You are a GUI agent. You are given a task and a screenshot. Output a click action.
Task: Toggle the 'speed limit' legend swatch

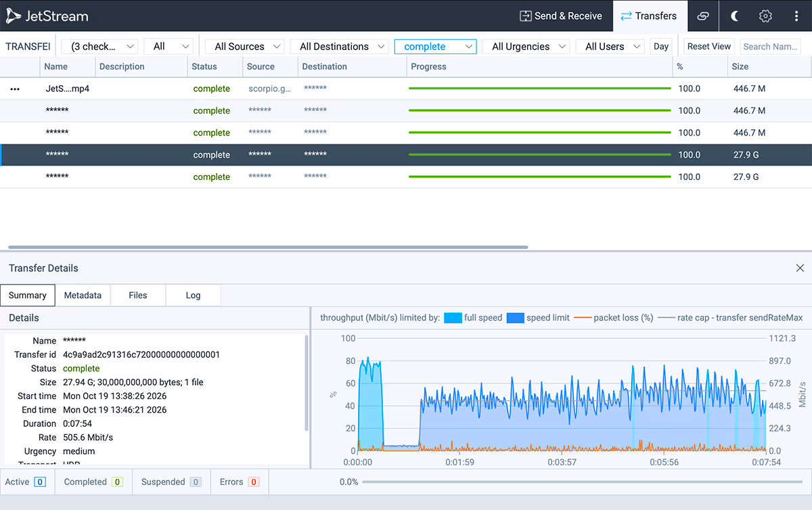click(515, 317)
